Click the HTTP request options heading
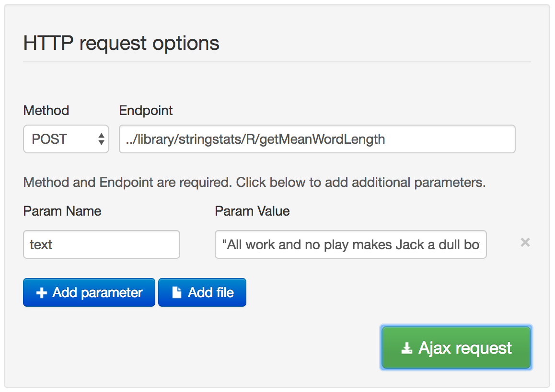Viewport: 555px width, 392px height. click(x=121, y=43)
